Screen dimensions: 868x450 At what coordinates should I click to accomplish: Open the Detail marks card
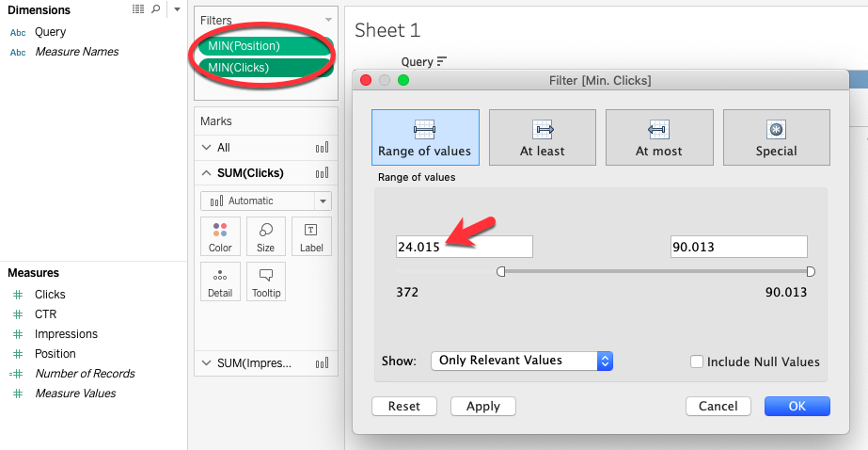[x=220, y=281]
